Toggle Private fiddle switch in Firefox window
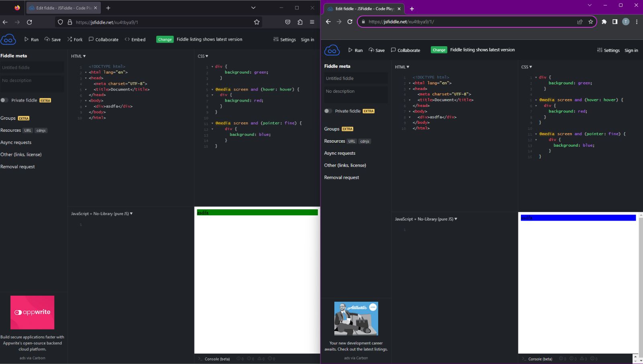 [4, 100]
